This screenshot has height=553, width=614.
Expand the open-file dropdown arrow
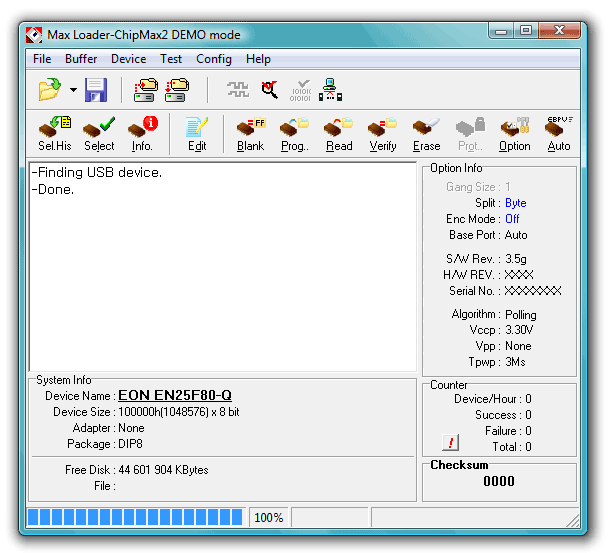pyautogui.click(x=73, y=90)
